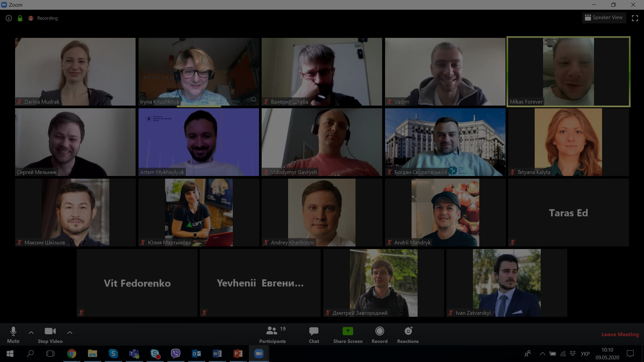Open Viber from the taskbar
Screen dimensions: 644x362
175,354
